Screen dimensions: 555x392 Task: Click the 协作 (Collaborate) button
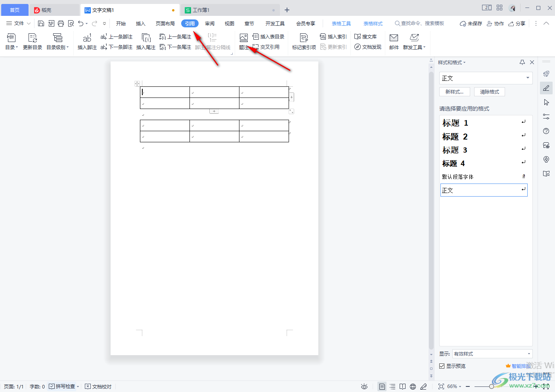pos(495,23)
